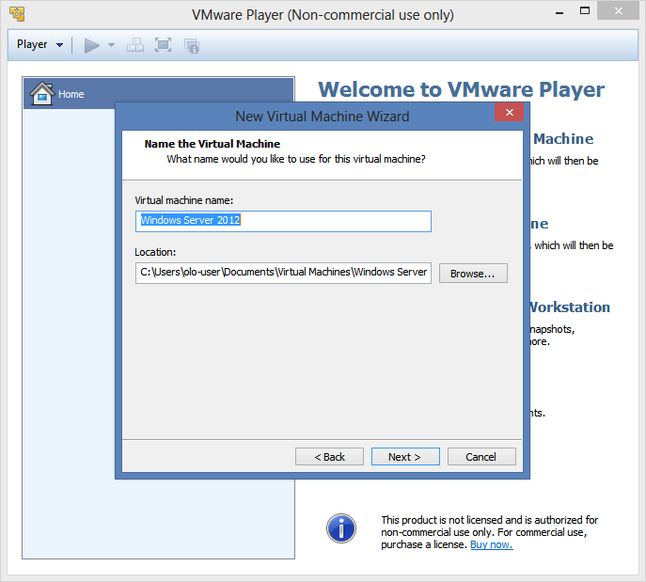
Task: Expand the arrow beside the Play button
Action: pos(111,45)
